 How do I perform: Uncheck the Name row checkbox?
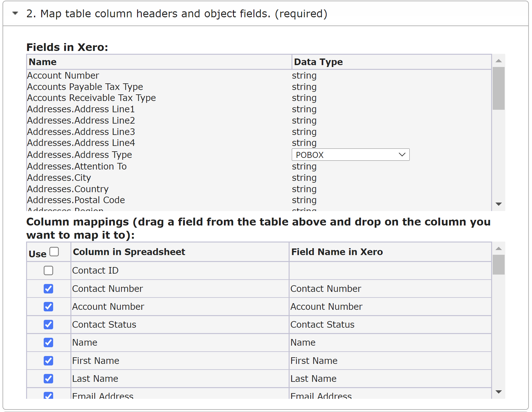coord(48,342)
